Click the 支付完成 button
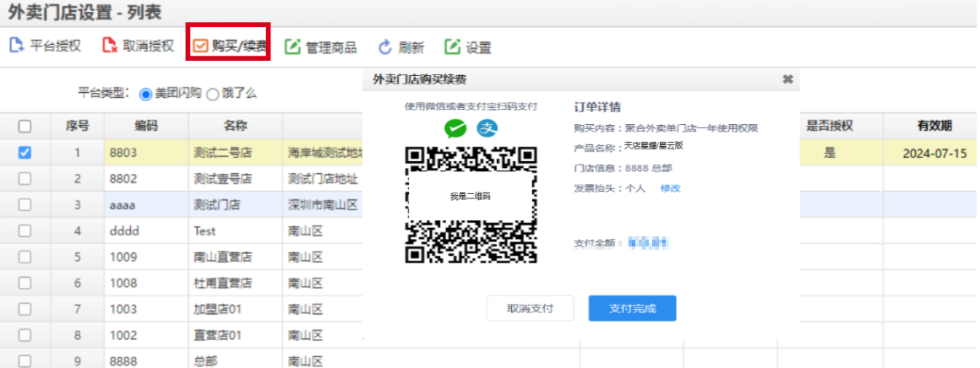 click(632, 309)
